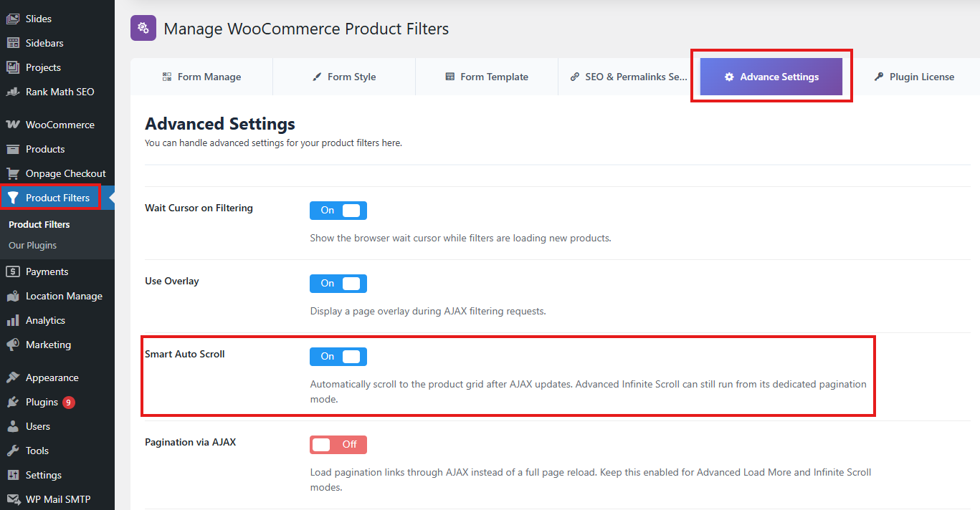
Task: Open the WP Mail SMTP link
Action: point(57,499)
